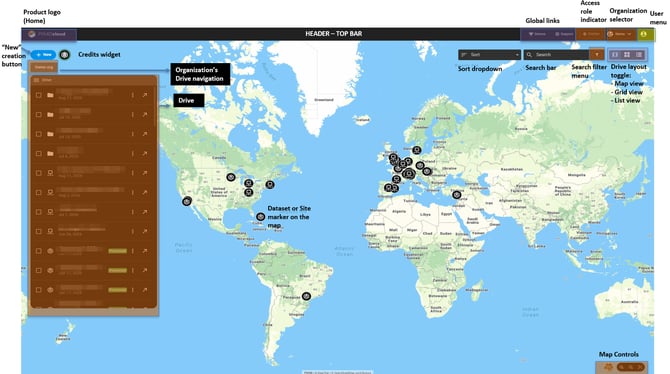
Task: Click the first green status badge in list
Action: pos(118,251)
